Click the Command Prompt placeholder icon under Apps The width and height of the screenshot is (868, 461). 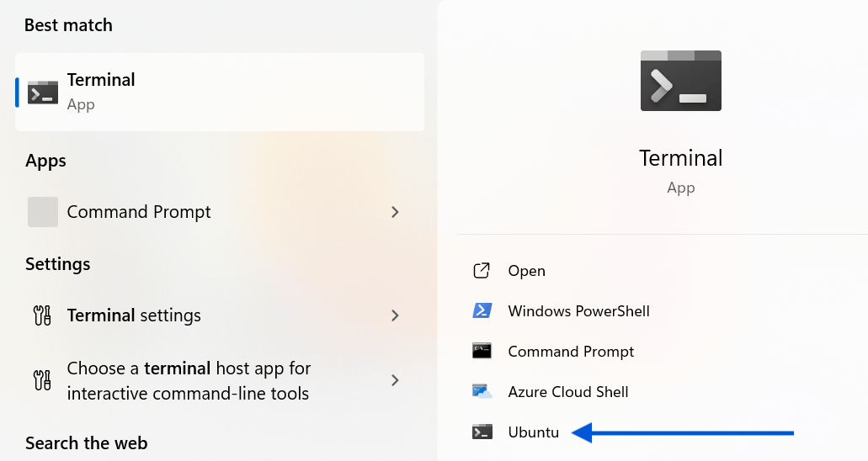point(43,212)
